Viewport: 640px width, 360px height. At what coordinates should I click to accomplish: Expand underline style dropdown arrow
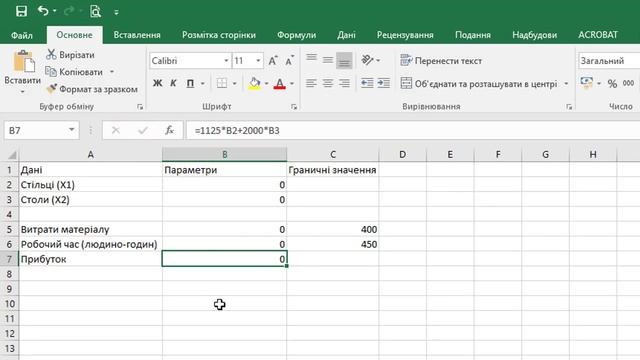point(202,84)
